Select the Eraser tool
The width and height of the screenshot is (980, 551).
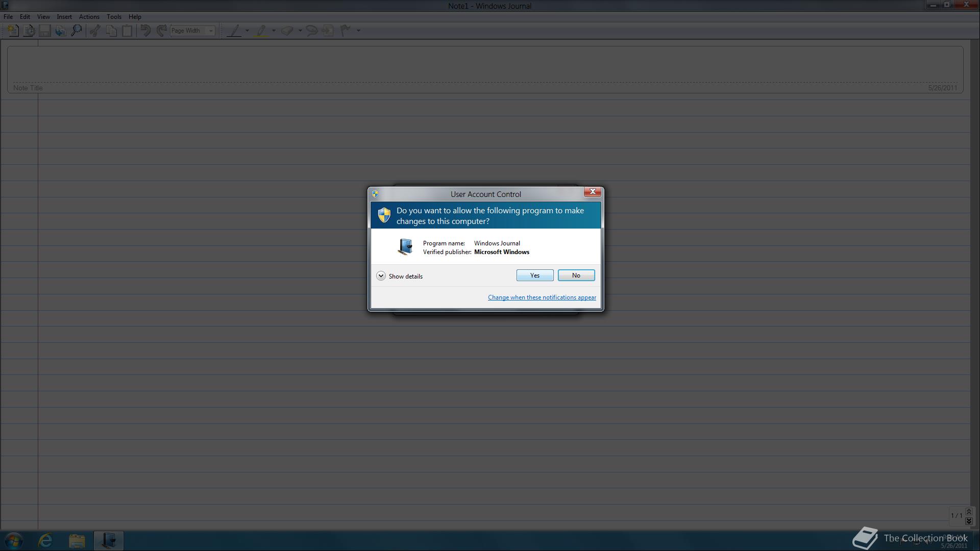[287, 31]
